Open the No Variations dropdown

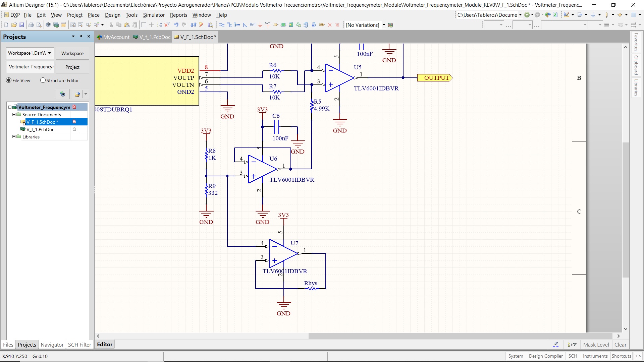pos(384,25)
